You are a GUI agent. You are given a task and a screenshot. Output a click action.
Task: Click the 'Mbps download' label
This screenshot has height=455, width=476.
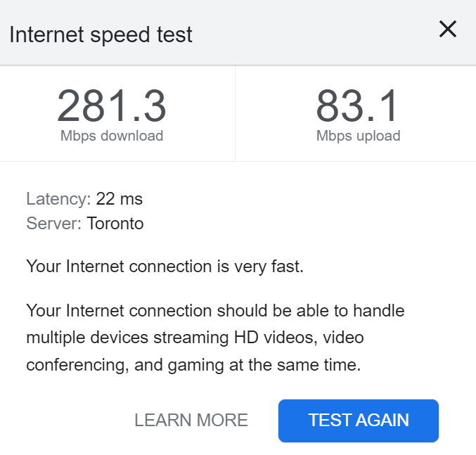112,136
